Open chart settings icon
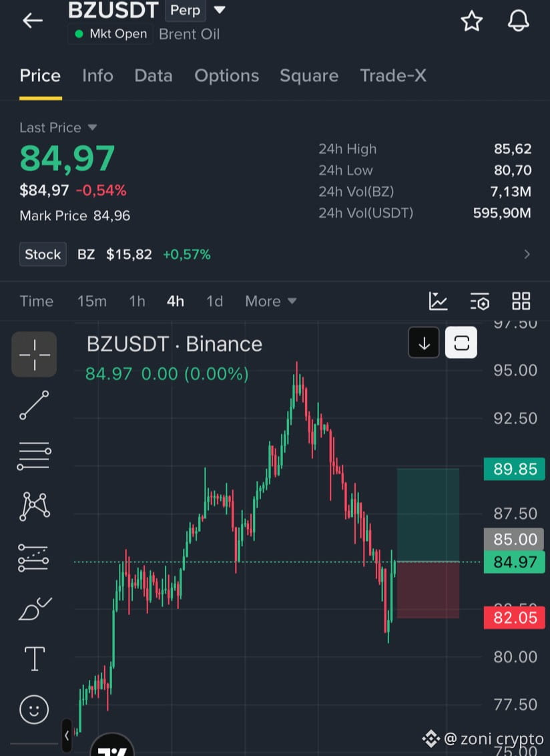This screenshot has width=550, height=756. coord(480,301)
